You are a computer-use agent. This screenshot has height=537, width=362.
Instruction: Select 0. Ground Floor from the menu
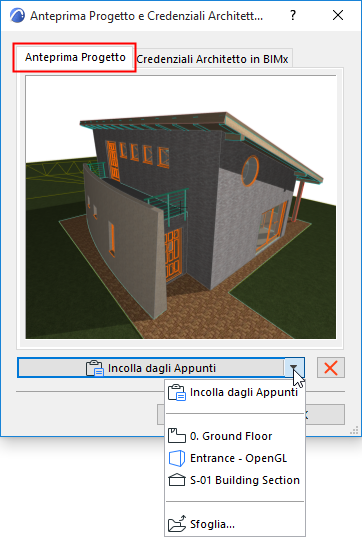(235, 436)
